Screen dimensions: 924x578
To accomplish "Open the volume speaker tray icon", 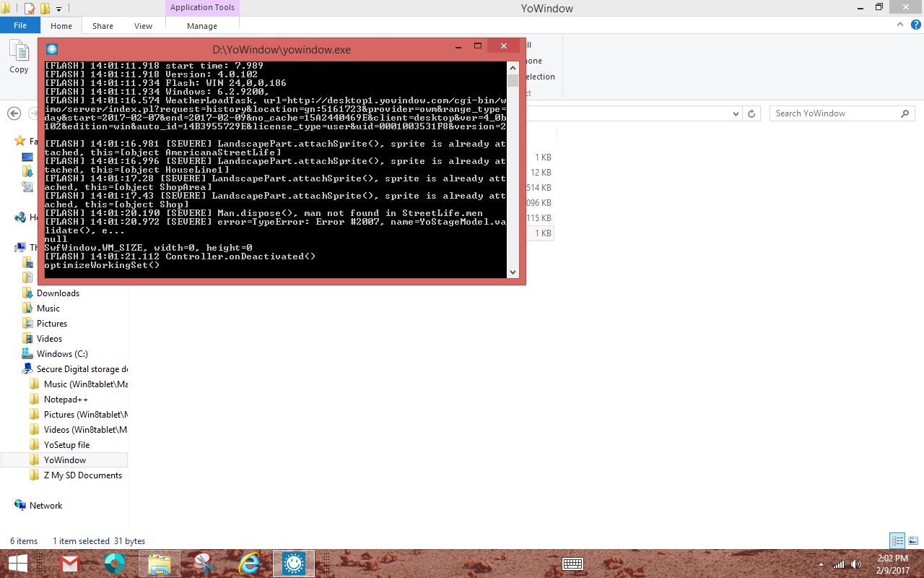I will (856, 564).
